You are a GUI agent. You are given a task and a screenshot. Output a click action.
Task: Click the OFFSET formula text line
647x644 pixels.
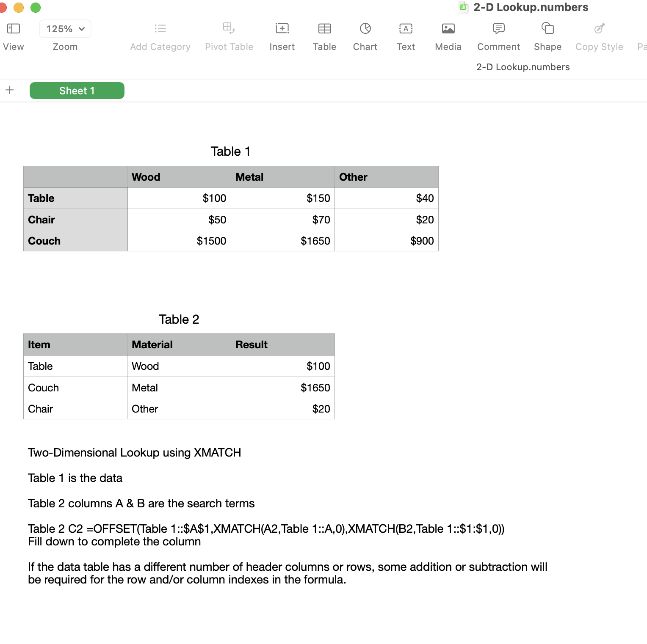266,528
